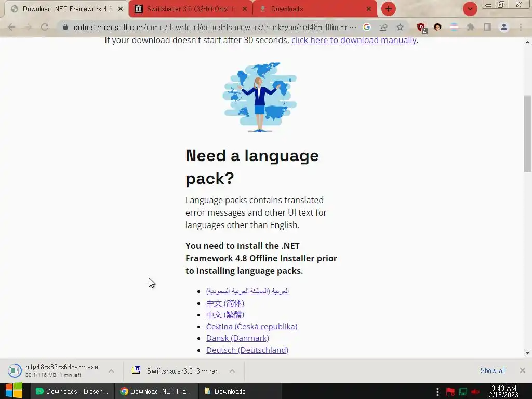Close the Download .NET Framework tab
This screenshot has width=532, height=399.
point(121,9)
